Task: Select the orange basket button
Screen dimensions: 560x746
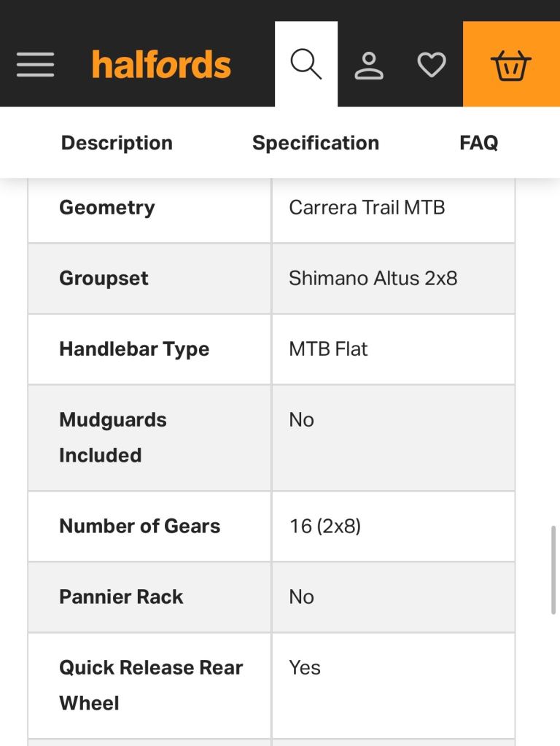Action: 510,63
